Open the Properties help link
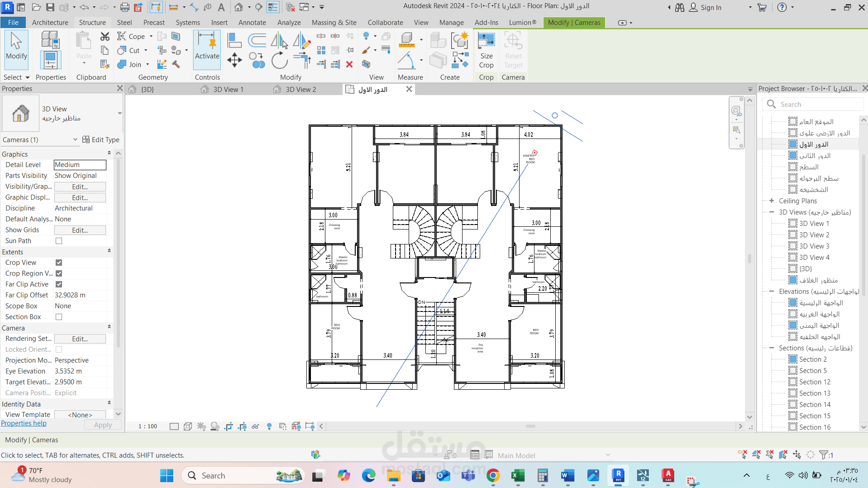The image size is (868, 488). pos(24,423)
